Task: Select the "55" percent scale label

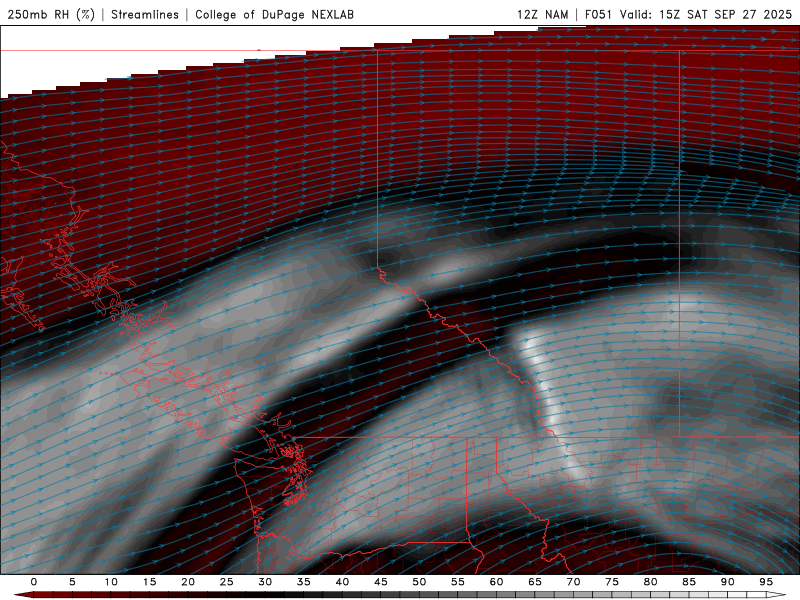Action: [x=458, y=582]
